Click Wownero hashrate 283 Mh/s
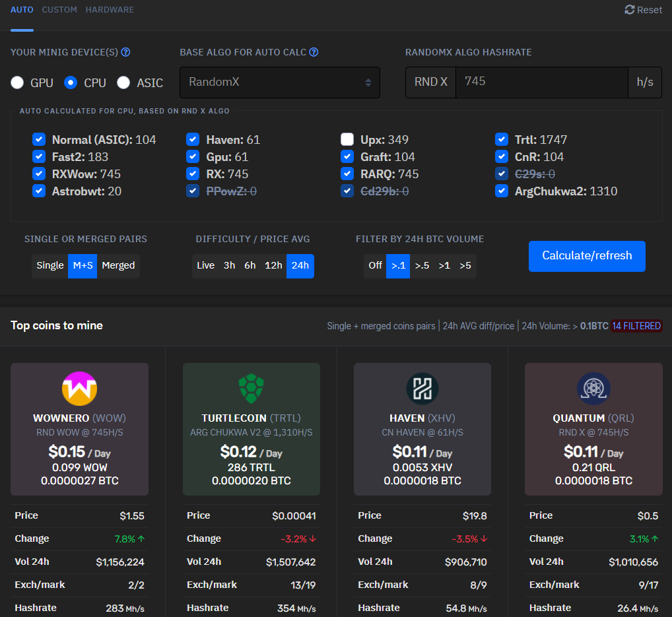Viewport: 672px width, 617px height. tap(125, 608)
